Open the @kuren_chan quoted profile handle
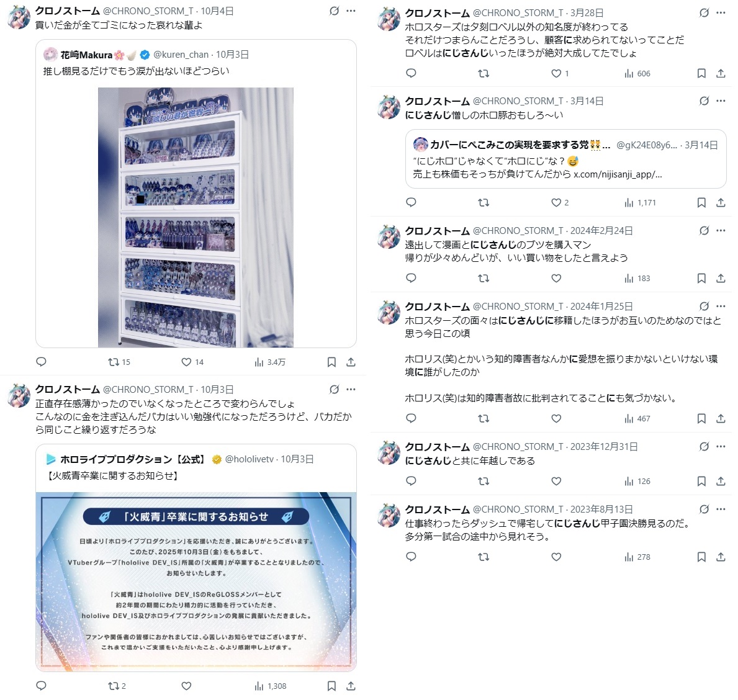Image resolution: width=738 pixels, height=700 pixels. coord(181,55)
